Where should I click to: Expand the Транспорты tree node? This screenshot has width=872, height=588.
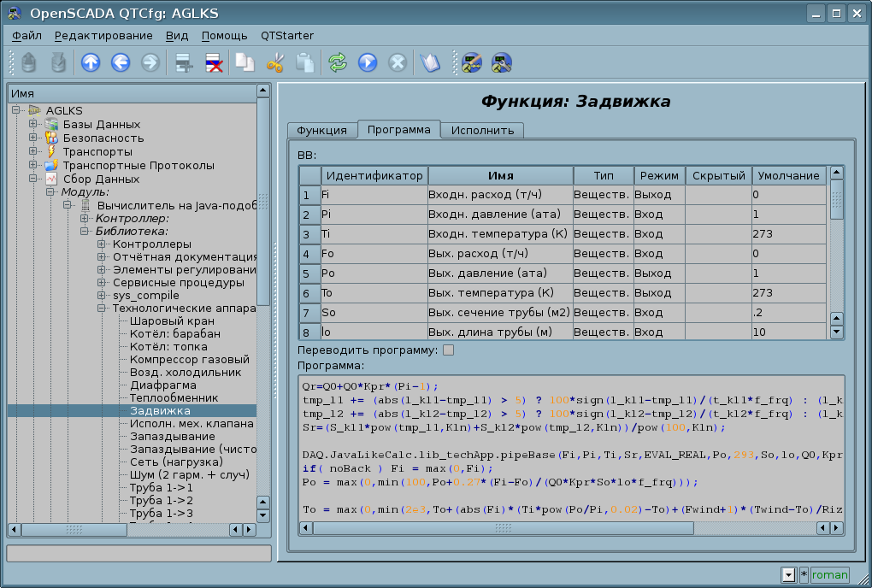pos(32,150)
